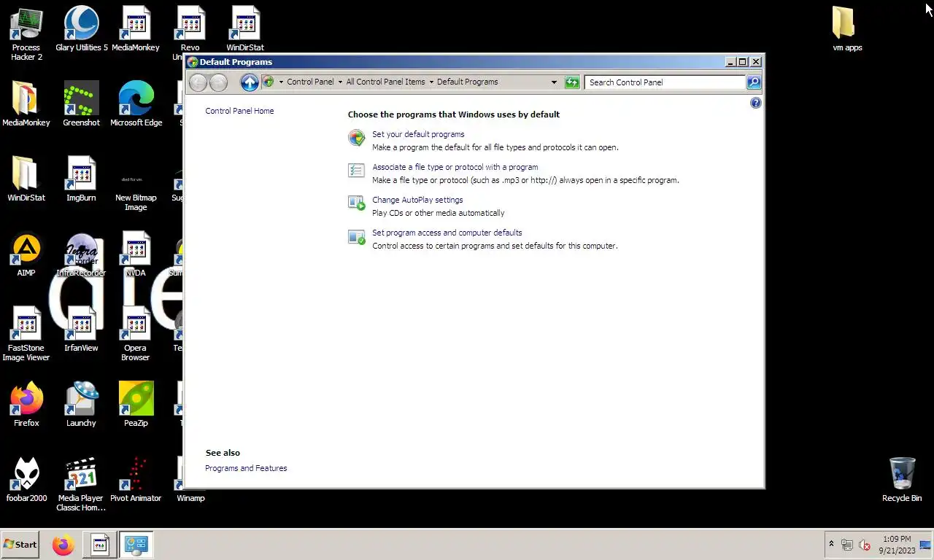Switch to Control Panel taskbar button

136,545
